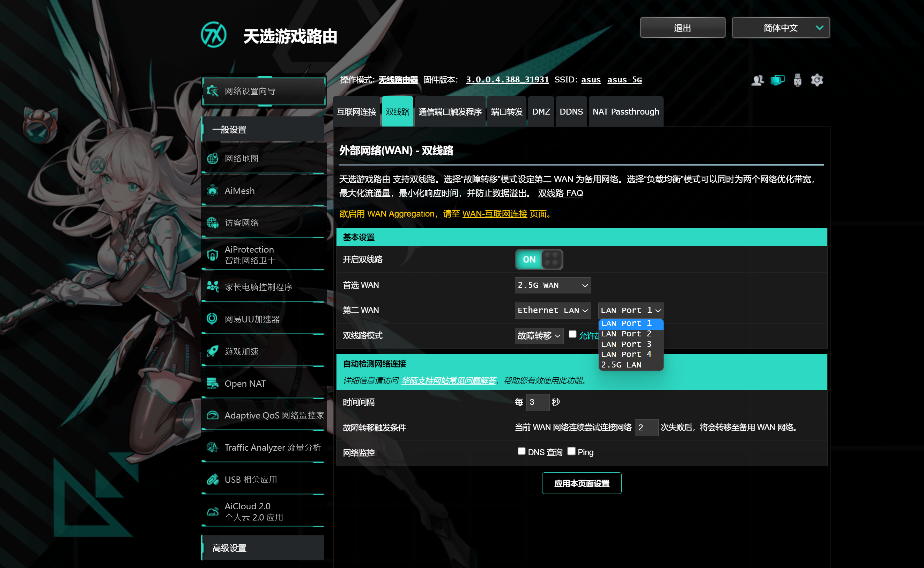Click the game boost rocket icon
Screen dimensions: 924x568
(213, 351)
